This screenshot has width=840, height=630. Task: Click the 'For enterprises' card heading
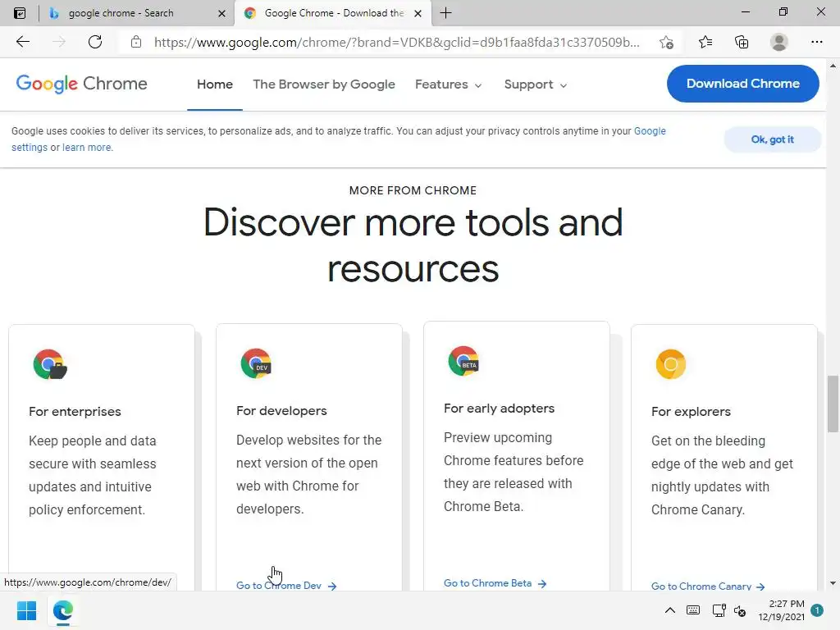(x=75, y=412)
